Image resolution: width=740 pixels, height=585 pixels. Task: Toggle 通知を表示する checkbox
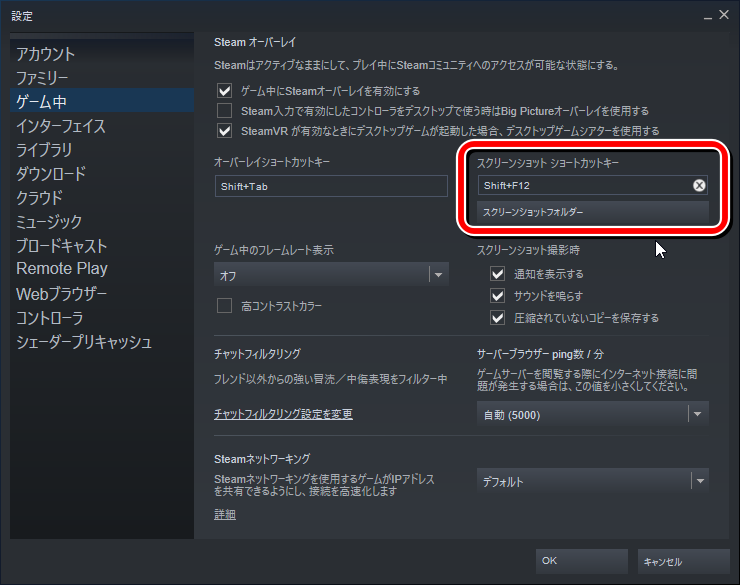[497, 274]
